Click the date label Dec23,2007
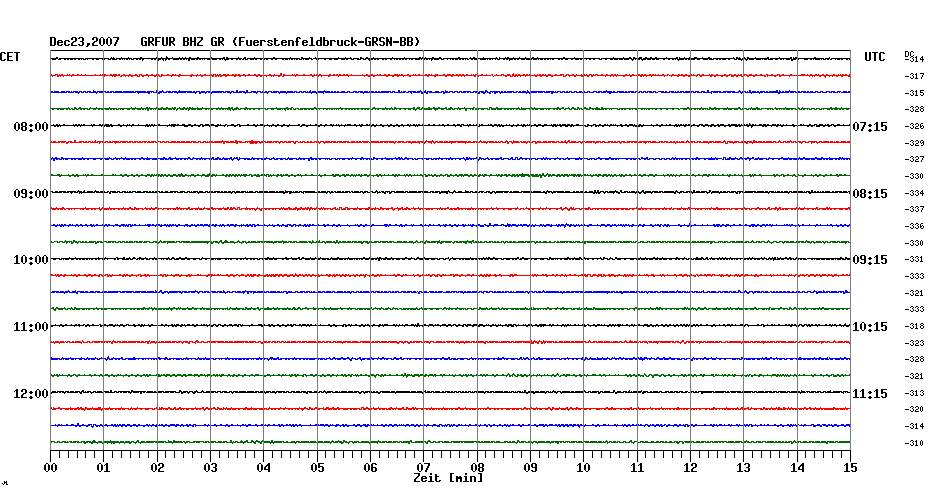Viewport: 930px width, 494px height. [84, 42]
